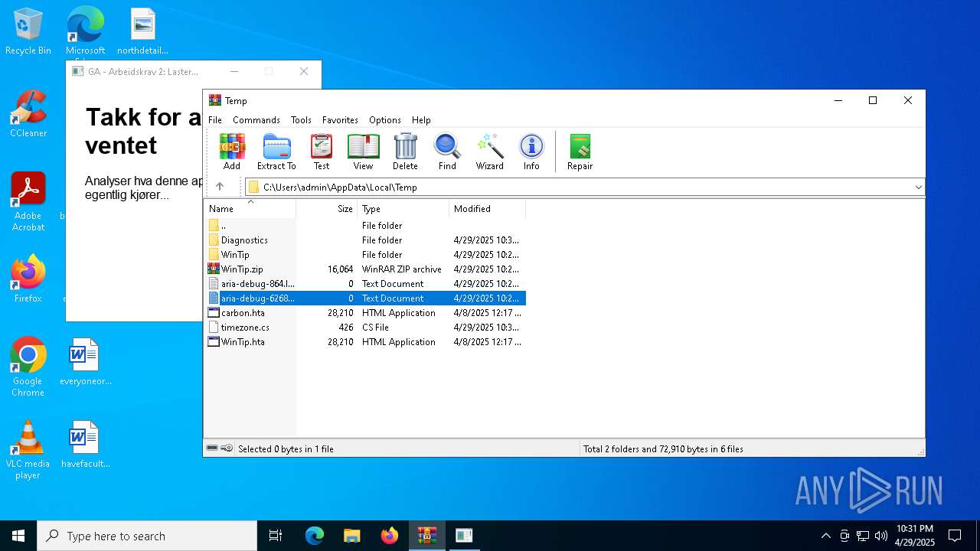This screenshot has width=980, height=551.
Task: Open havefacult Word document on desktop
Action: point(85,445)
